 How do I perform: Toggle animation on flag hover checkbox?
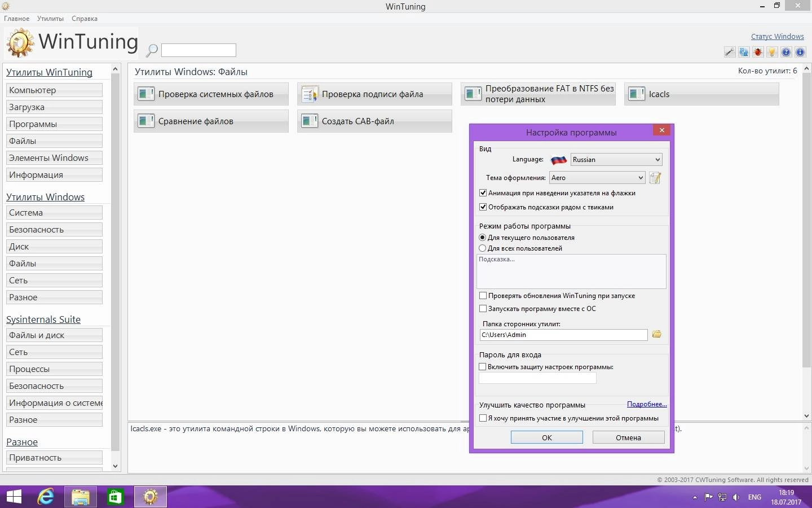[x=483, y=193]
